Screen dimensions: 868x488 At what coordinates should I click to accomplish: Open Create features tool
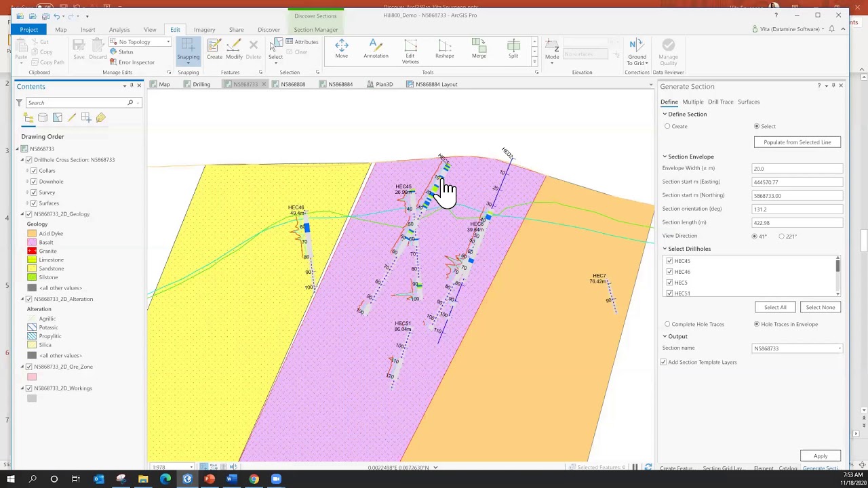coord(214,49)
